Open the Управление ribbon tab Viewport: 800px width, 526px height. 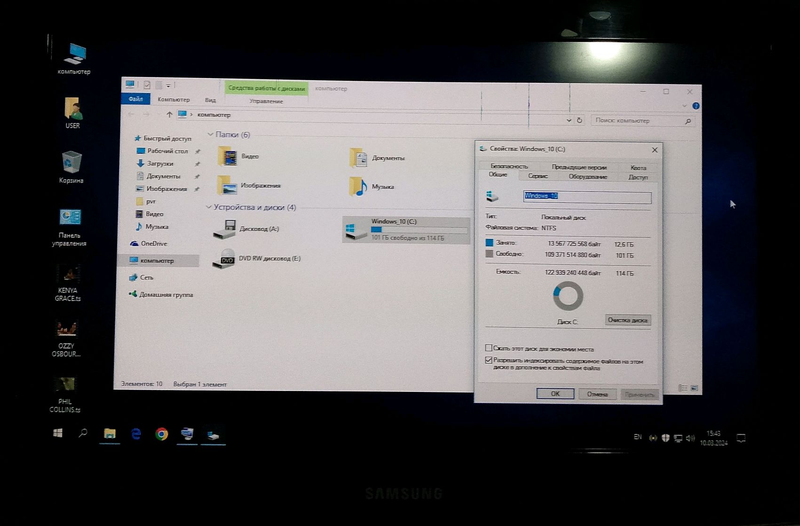click(x=266, y=101)
